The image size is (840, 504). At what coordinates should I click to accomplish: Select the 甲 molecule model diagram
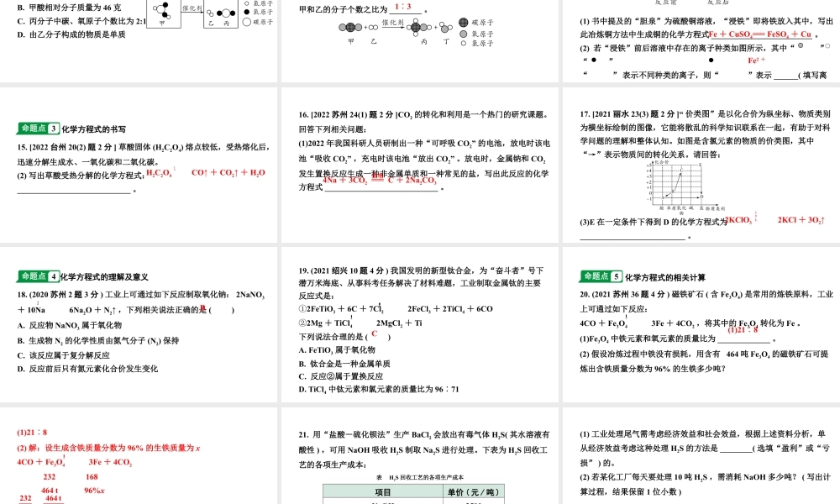(x=349, y=27)
